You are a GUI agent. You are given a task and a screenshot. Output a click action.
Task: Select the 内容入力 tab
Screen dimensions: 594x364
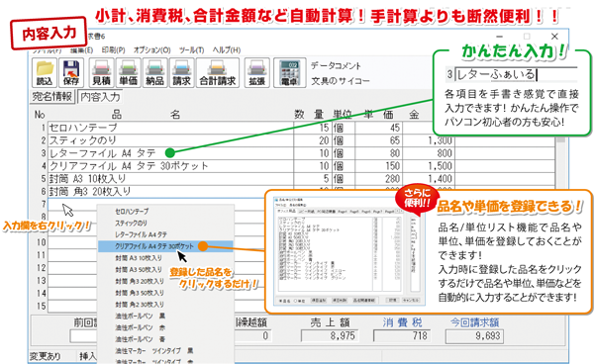[x=100, y=97]
